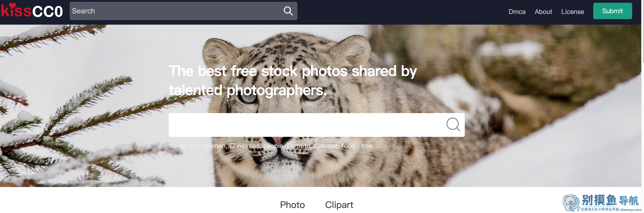The height and width of the screenshot is (213, 644).
Task: Click the hero search magnifier icon
Action: coord(453,125)
